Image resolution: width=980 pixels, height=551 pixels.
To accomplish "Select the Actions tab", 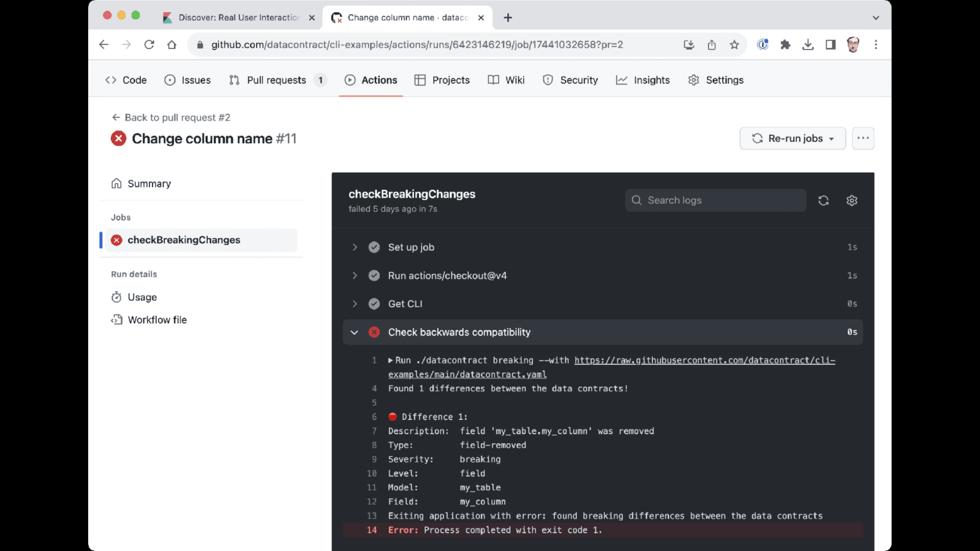I will pos(371,80).
